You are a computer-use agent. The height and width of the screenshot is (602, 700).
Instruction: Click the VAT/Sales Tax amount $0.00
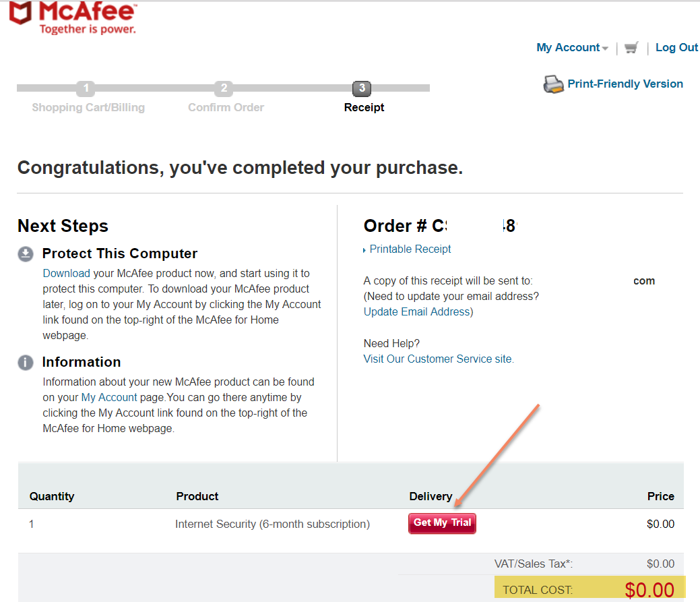tap(660, 564)
